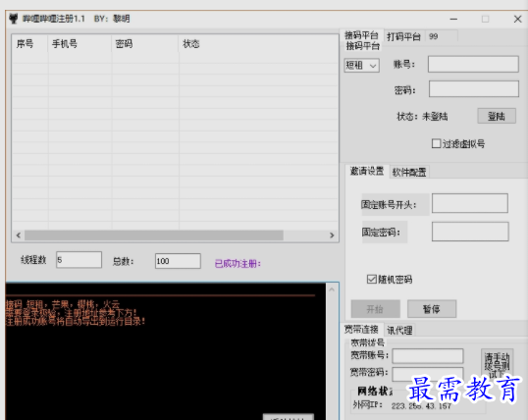Uncheck the 随机密码 checkbox
This screenshot has height=420, width=528.
[372, 280]
